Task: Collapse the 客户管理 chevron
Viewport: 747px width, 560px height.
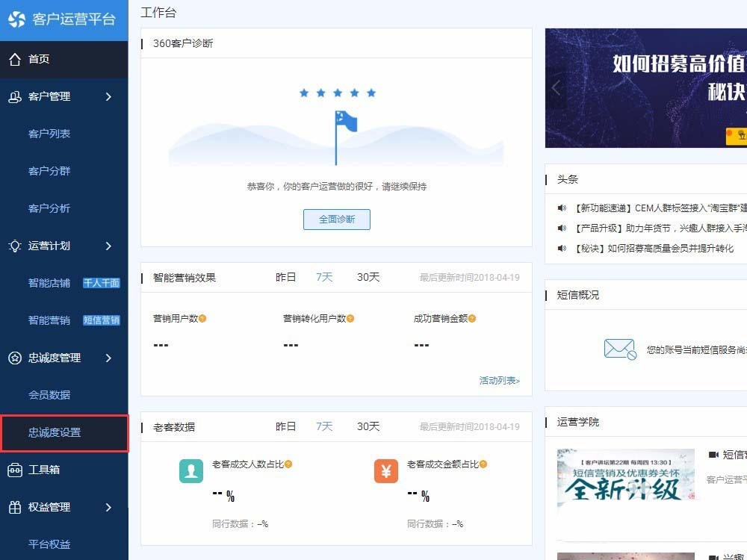Action: click(x=108, y=96)
